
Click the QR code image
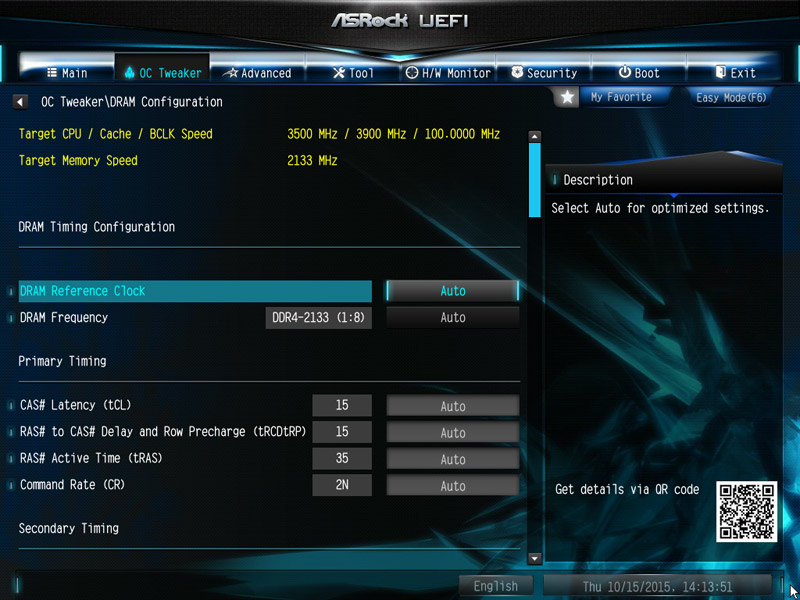pos(746,511)
